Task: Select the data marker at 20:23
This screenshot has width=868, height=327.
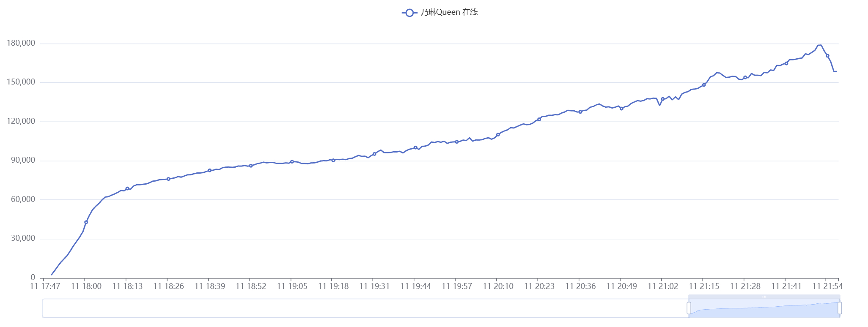Action: point(539,119)
